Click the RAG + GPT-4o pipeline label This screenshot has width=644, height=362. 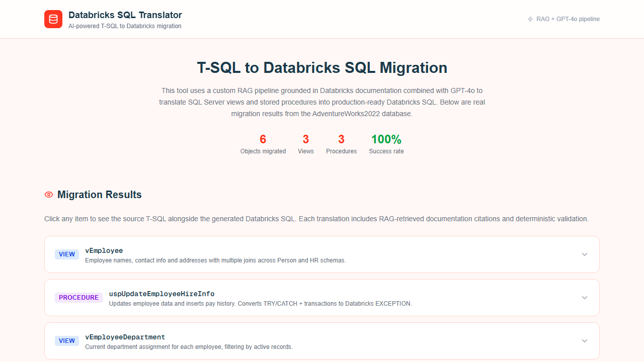pos(568,19)
